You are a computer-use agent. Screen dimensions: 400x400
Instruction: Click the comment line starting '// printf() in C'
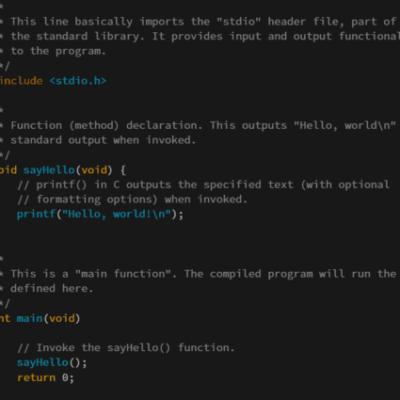pos(203,185)
